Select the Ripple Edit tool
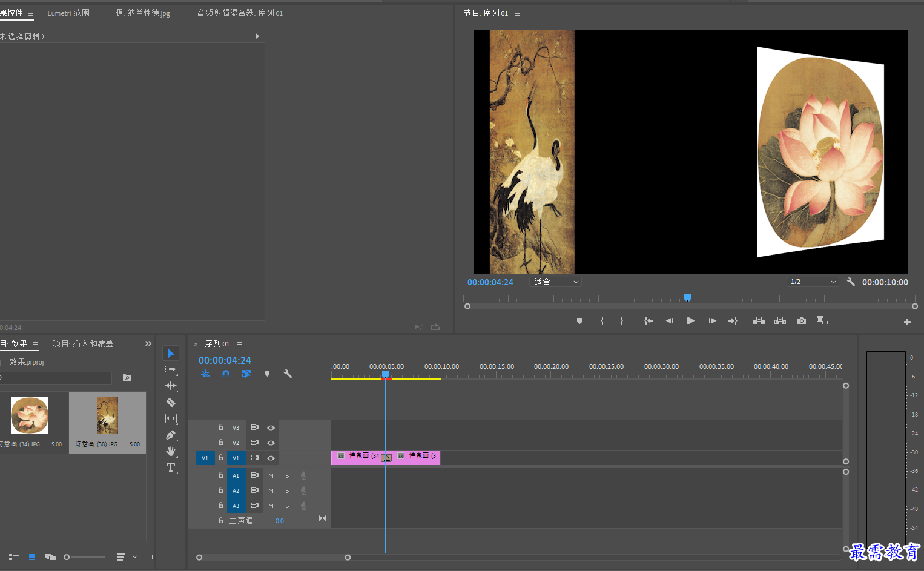This screenshot has width=924, height=571. click(171, 386)
